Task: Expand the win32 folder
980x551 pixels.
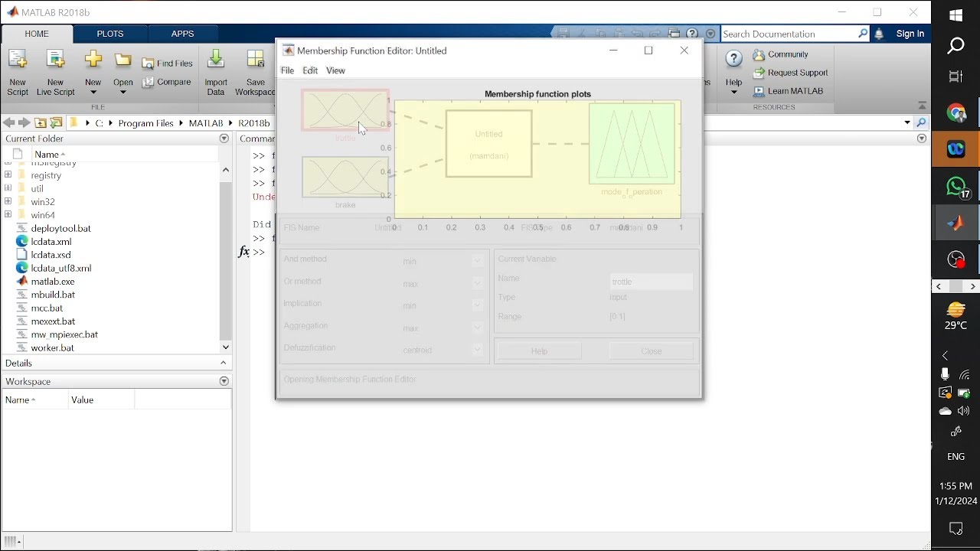Action: [x=8, y=202]
